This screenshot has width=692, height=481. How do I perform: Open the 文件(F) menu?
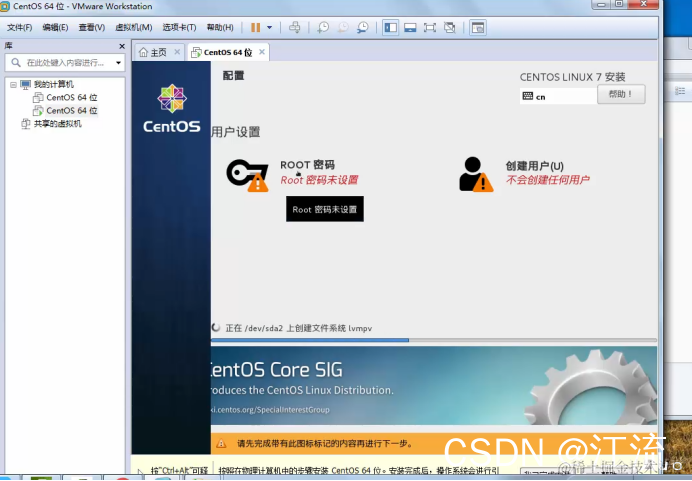pos(19,27)
